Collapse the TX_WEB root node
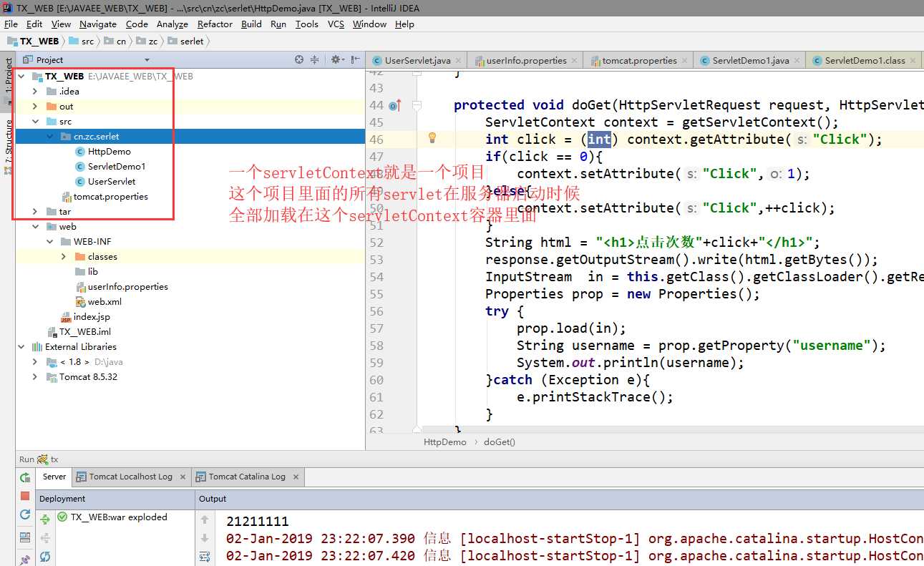This screenshot has height=566, width=924. point(21,77)
